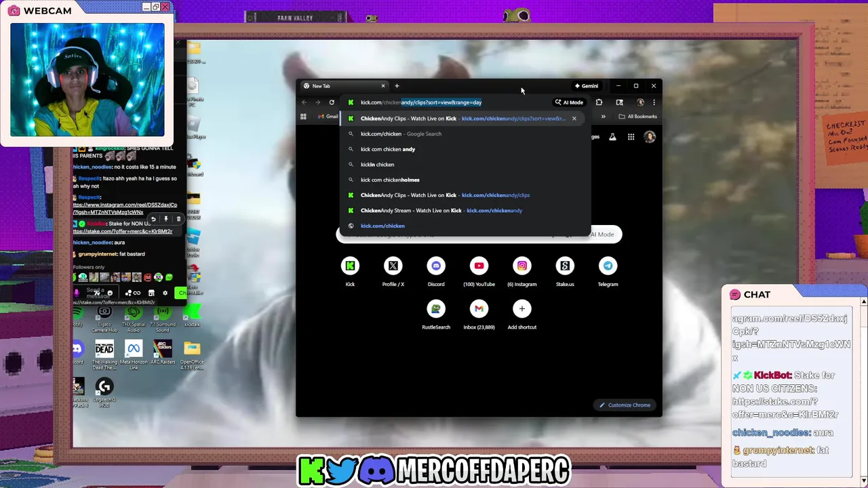Click the Add shortcut plus tile

pos(522,314)
